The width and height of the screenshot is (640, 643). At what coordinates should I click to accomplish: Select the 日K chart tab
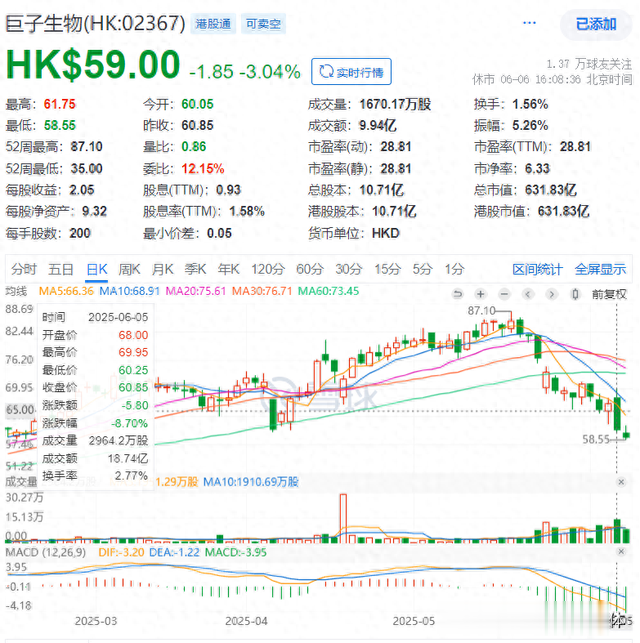97,269
